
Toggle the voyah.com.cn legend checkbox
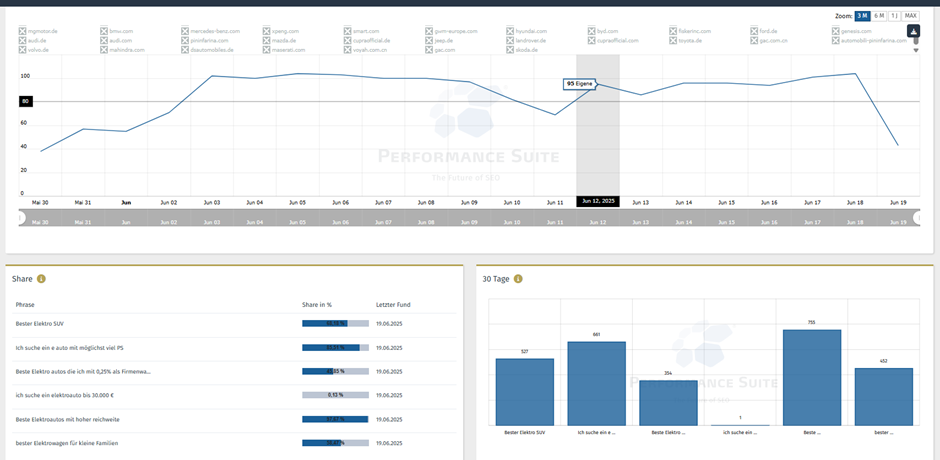click(x=348, y=50)
